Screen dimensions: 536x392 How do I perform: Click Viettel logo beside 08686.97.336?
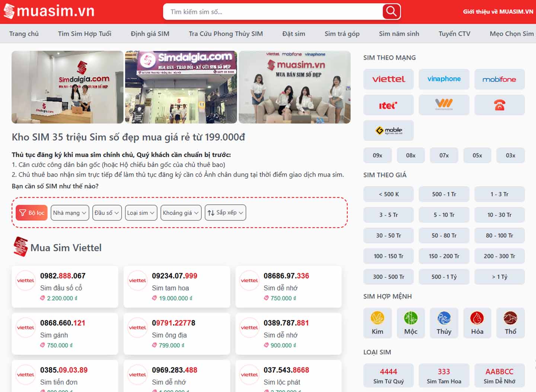tap(249, 280)
